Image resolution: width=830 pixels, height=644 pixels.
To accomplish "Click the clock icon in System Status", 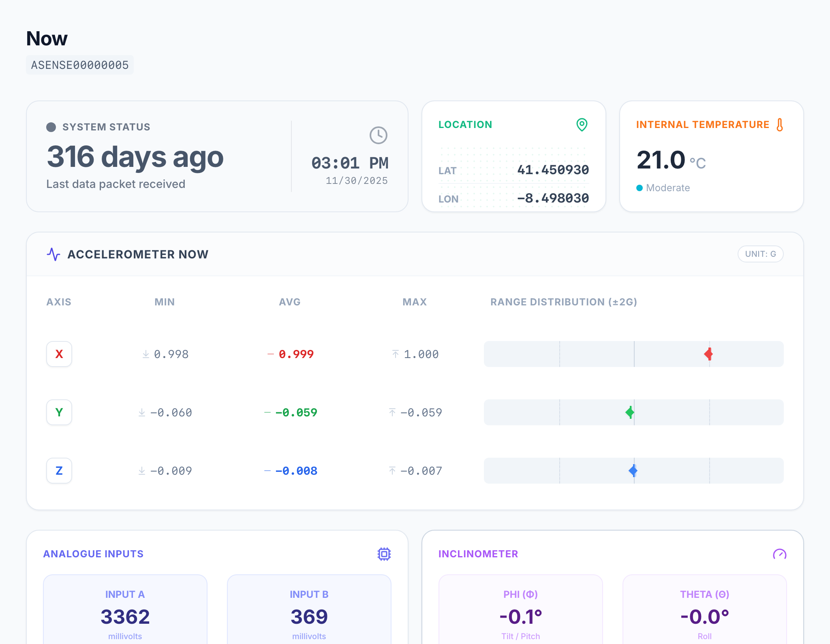I will (379, 135).
